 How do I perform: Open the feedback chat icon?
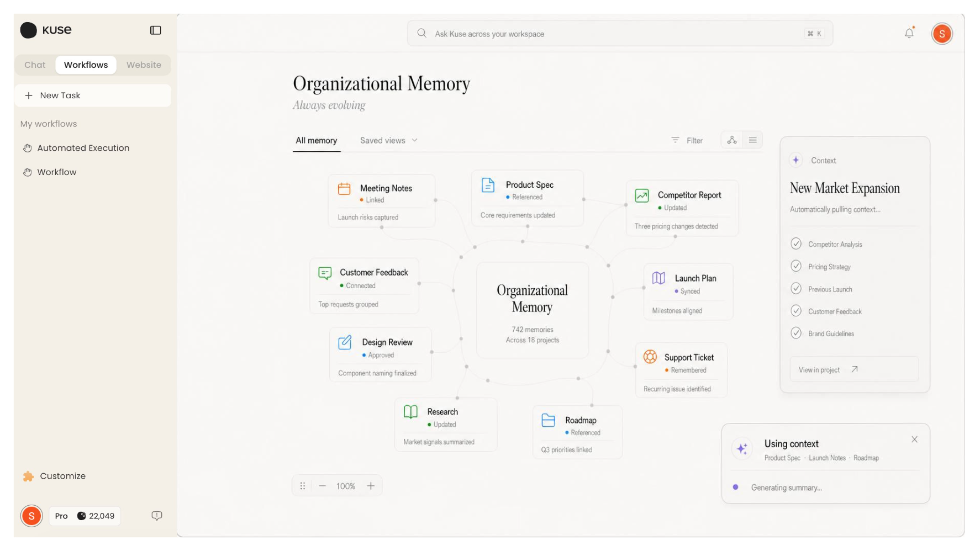pos(157,515)
